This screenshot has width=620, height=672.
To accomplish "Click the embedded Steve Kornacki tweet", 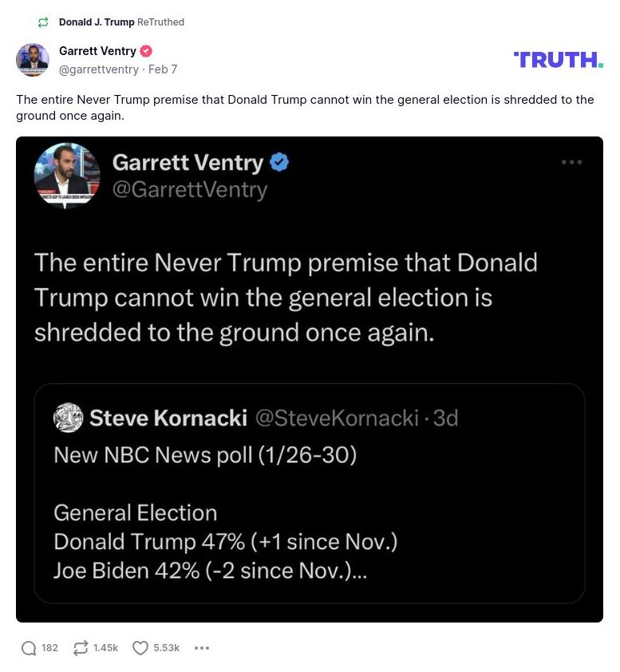I will tap(310, 493).
